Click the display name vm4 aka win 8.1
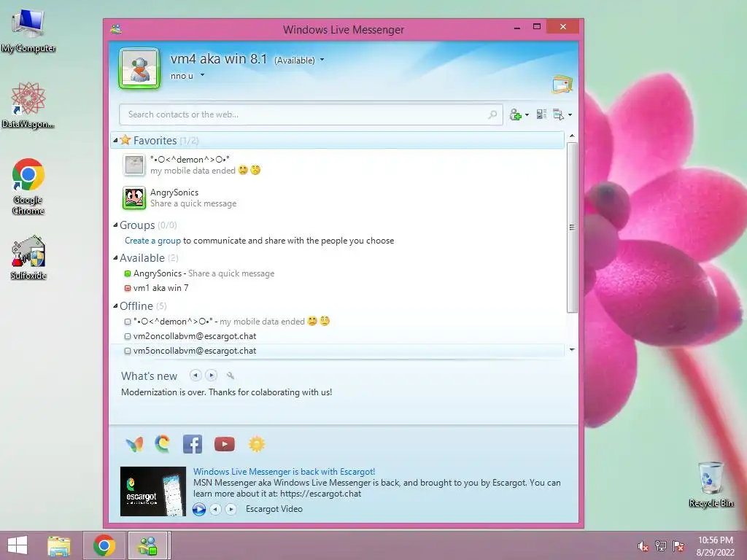This screenshot has width=747, height=560. pyautogui.click(x=219, y=58)
